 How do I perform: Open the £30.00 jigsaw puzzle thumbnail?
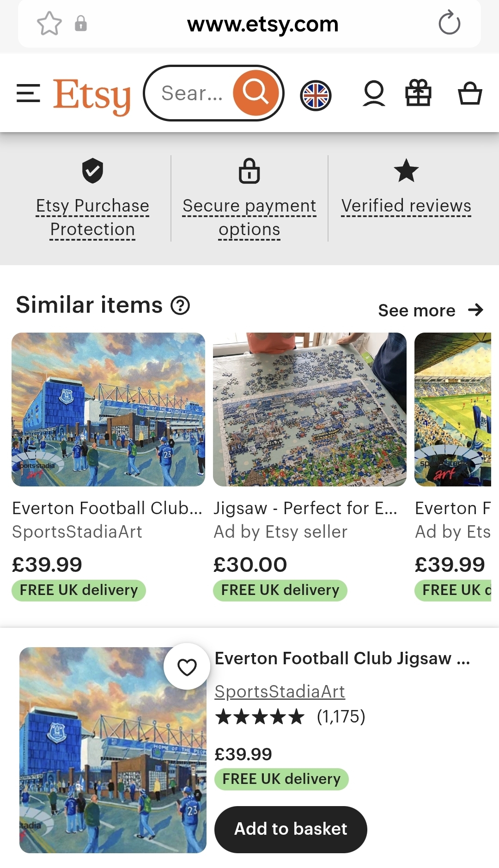point(310,409)
